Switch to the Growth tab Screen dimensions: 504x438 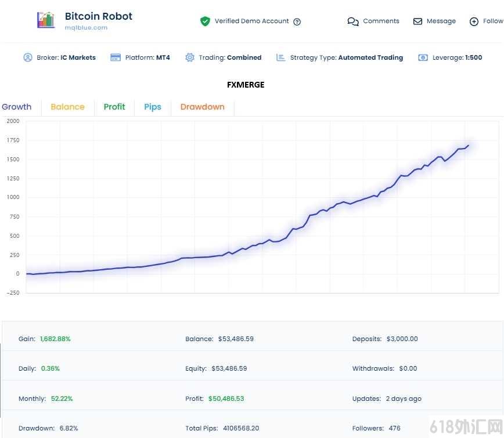point(17,107)
